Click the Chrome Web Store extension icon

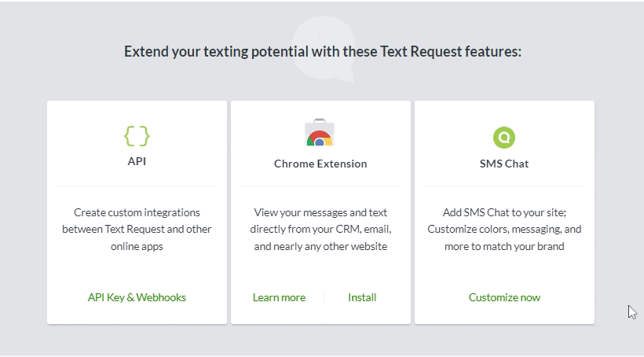pyautogui.click(x=320, y=133)
